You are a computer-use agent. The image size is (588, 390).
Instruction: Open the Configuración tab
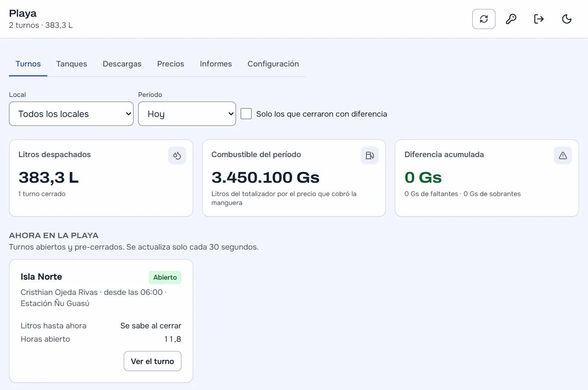273,64
